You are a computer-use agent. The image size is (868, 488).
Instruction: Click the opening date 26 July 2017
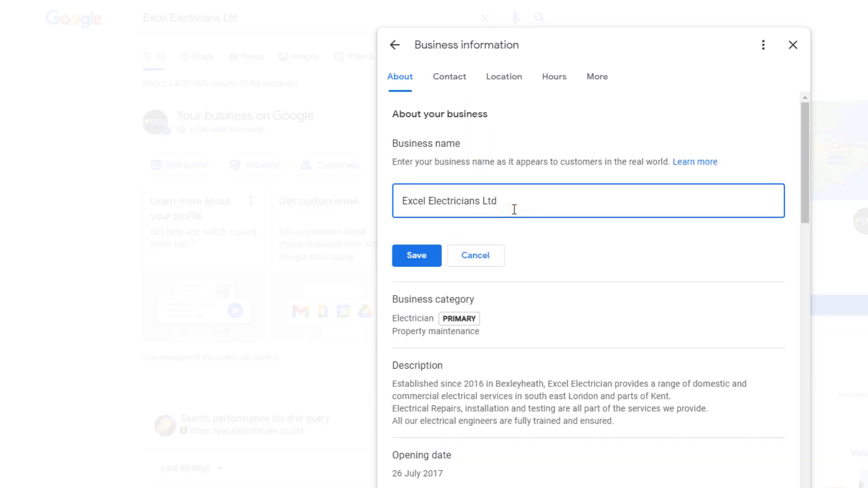417,473
